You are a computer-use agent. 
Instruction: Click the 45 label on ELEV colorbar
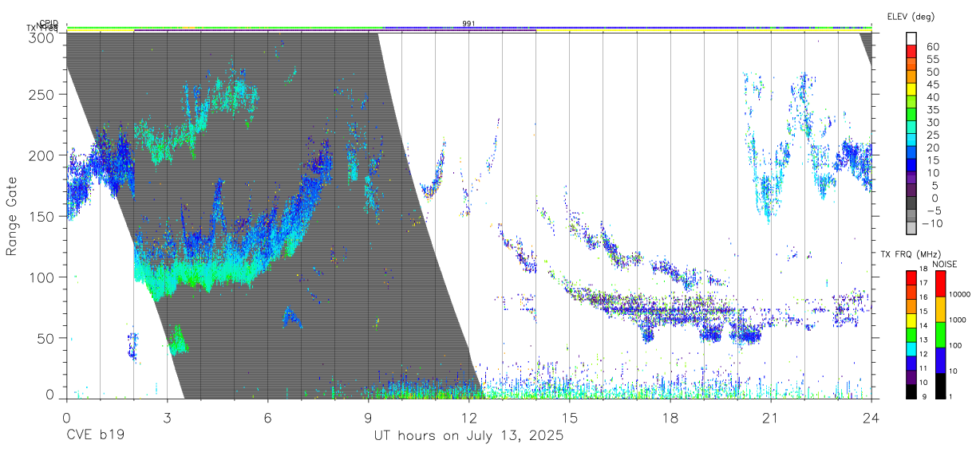coord(932,85)
